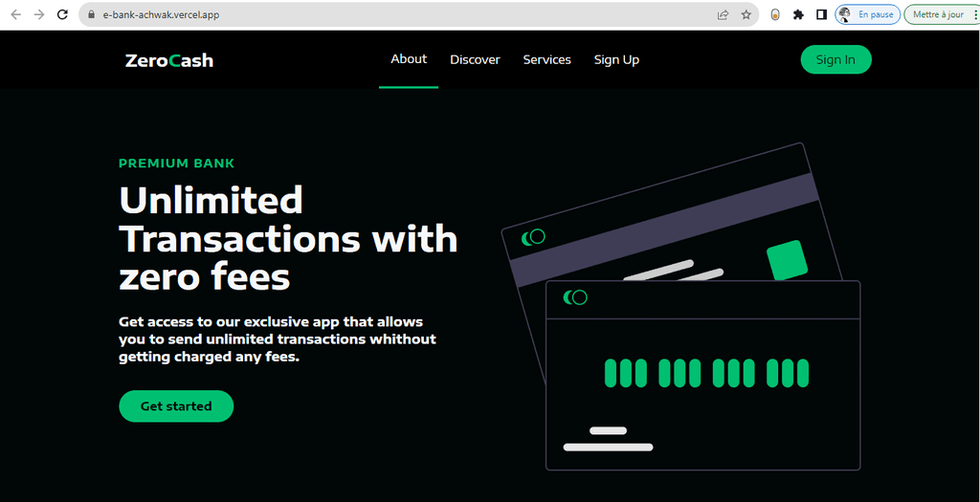Reload the page with the refresh icon
This screenshot has height=502, width=980.
tap(62, 14)
